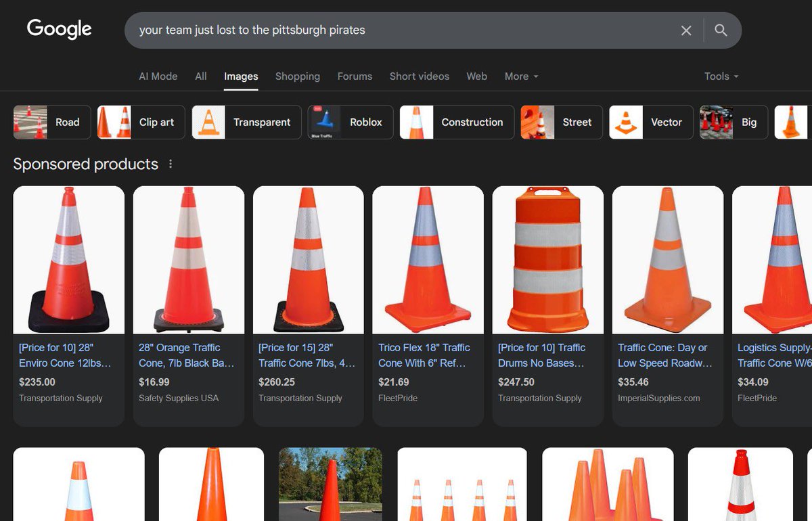Open the Sponsored products three-dot menu
Screen dimensions: 812x521
coord(171,164)
